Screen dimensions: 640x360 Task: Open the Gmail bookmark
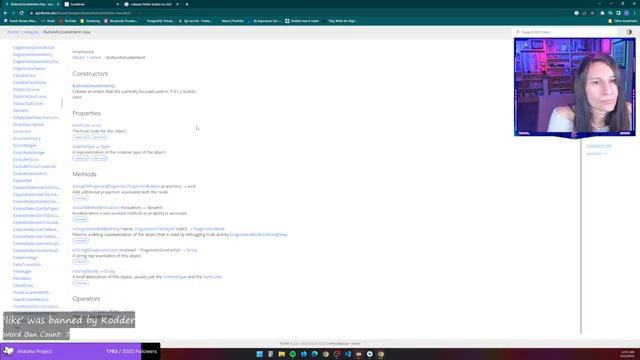pos(48,21)
